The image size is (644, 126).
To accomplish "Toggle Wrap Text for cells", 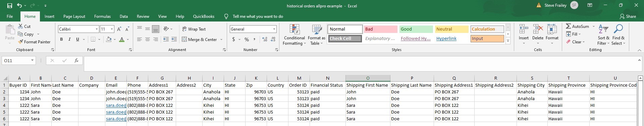I will (194, 29).
